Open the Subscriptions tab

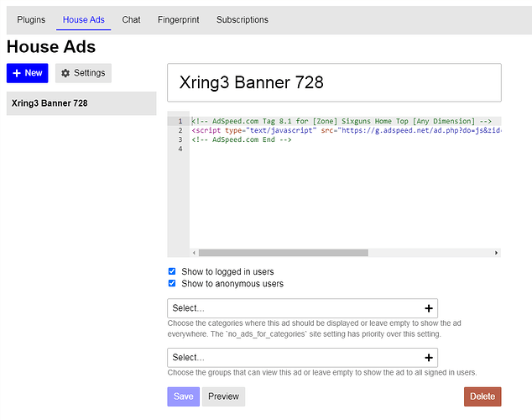pos(243,19)
